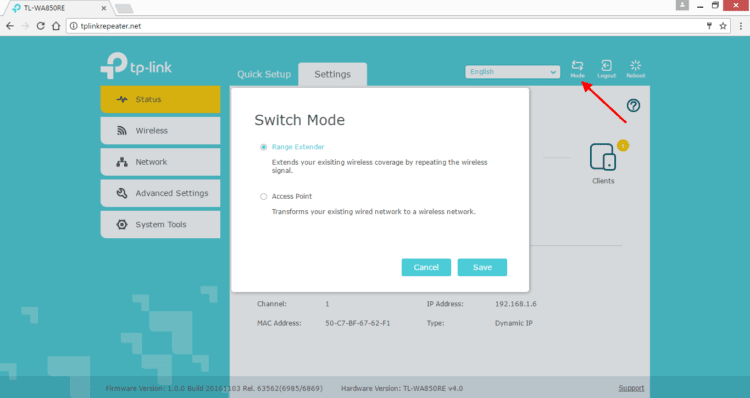Open Advanced Settings in sidebar
750x398 pixels.
click(160, 193)
